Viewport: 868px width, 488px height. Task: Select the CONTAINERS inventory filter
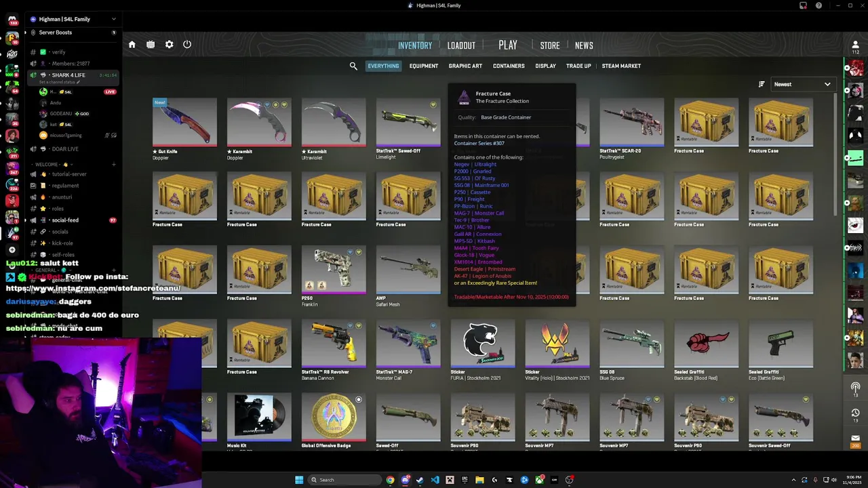pos(509,66)
